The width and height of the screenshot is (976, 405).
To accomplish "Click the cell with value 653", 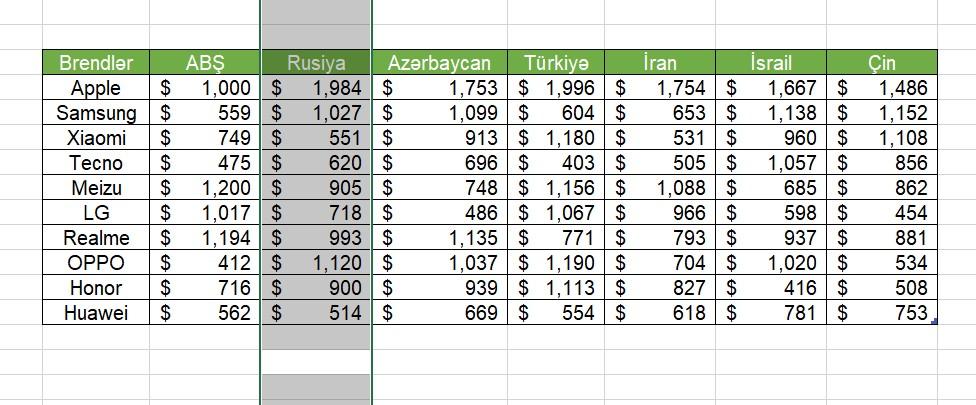I will pos(660,113).
